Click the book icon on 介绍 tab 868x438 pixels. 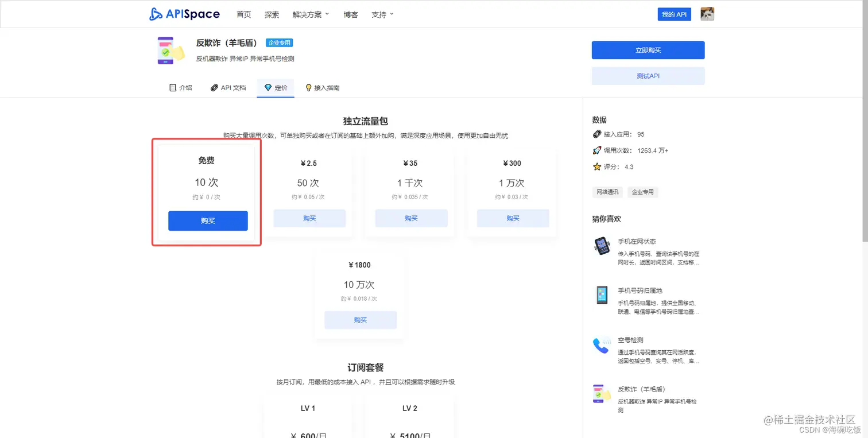[x=173, y=87]
